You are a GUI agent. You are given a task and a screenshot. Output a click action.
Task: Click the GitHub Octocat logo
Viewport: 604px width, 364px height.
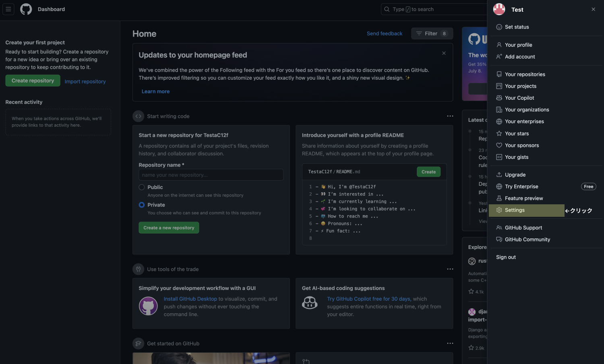26,9
